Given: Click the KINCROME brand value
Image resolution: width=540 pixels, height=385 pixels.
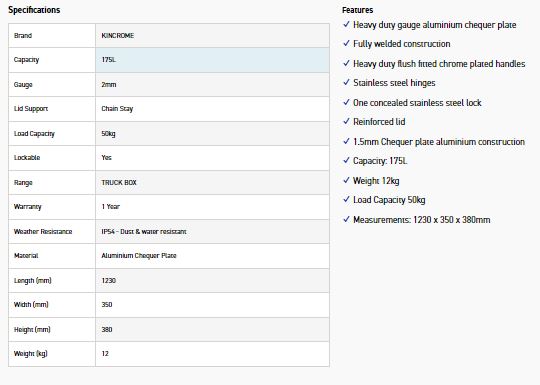Looking at the screenshot, I should tap(118, 35).
